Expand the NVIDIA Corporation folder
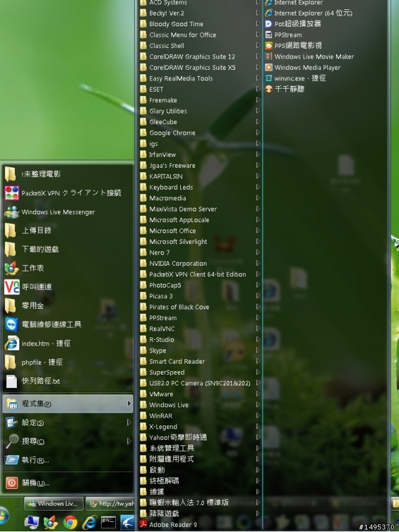 tap(200, 263)
